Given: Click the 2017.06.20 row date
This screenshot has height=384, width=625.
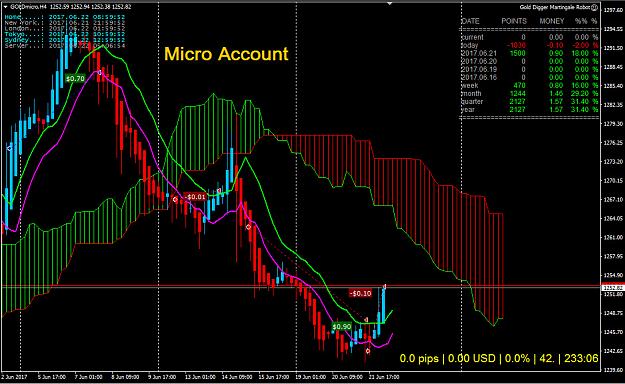Looking at the screenshot, I should point(479,61).
